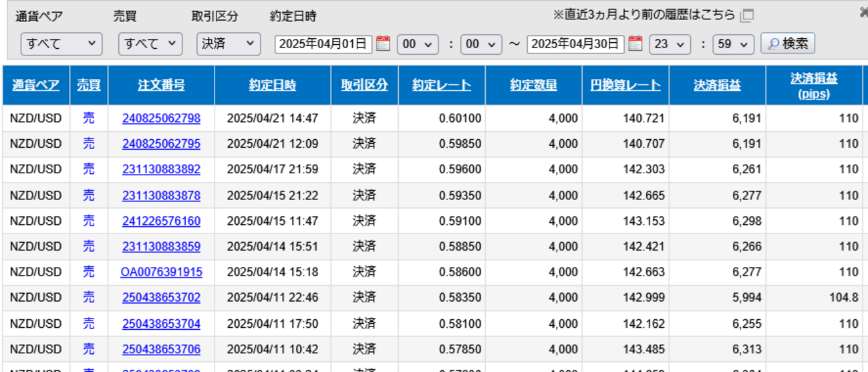868x372 pixels.
Task: Open the end hour 23 dropdown
Action: coord(670,44)
